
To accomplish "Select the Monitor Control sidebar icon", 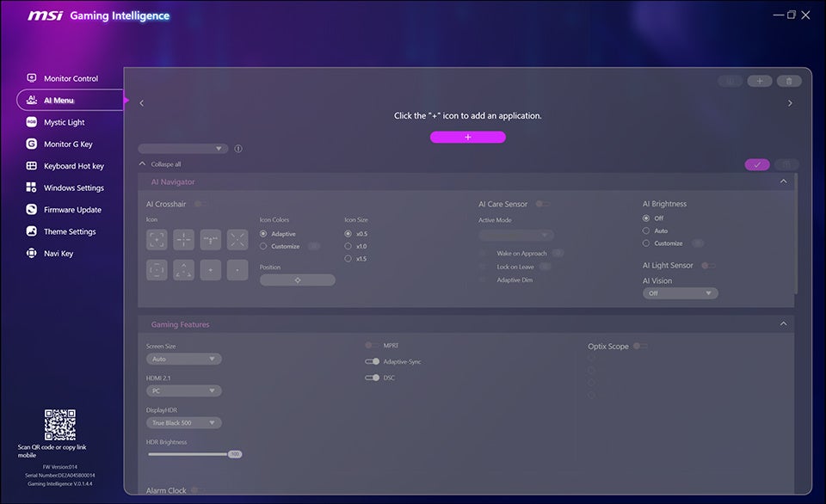I will [x=32, y=77].
